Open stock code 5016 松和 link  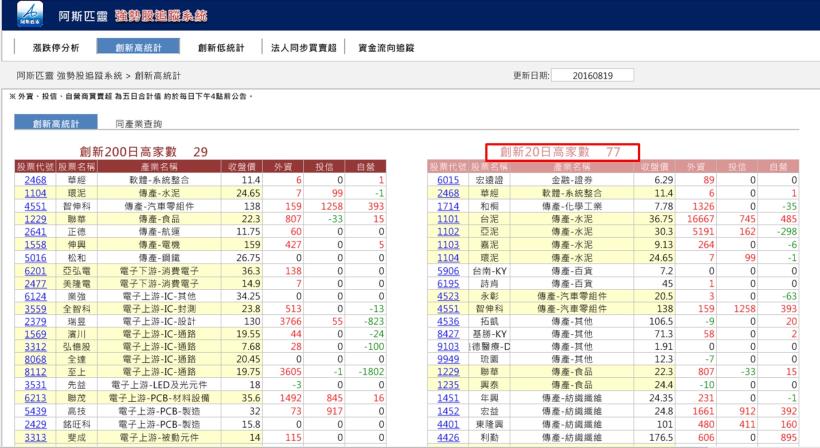[x=35, y=258]
